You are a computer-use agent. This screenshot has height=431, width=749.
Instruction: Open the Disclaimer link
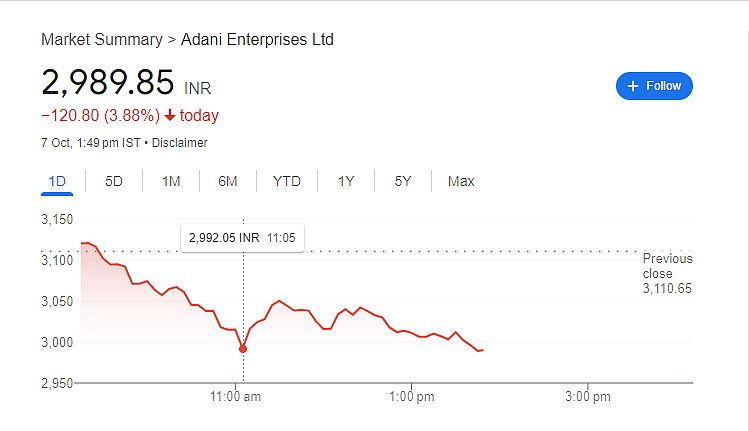coord(180,143)
